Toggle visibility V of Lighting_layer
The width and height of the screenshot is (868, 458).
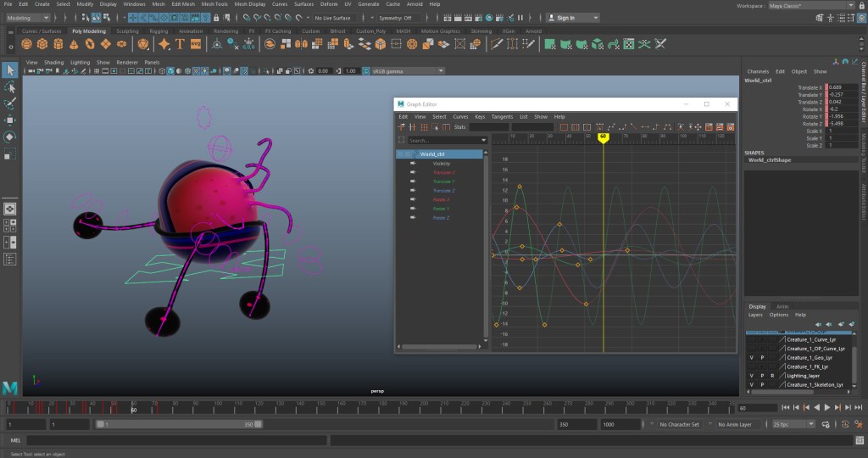[x=751, y=375]
